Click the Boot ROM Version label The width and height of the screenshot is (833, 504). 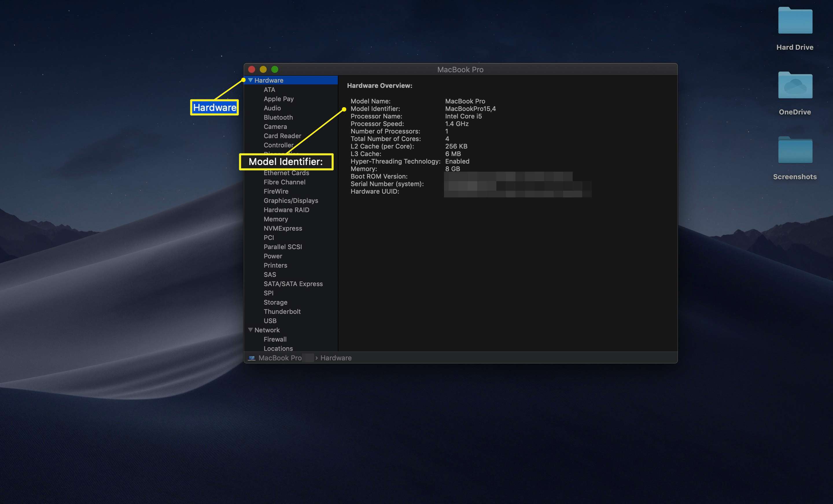coord(379,176)
